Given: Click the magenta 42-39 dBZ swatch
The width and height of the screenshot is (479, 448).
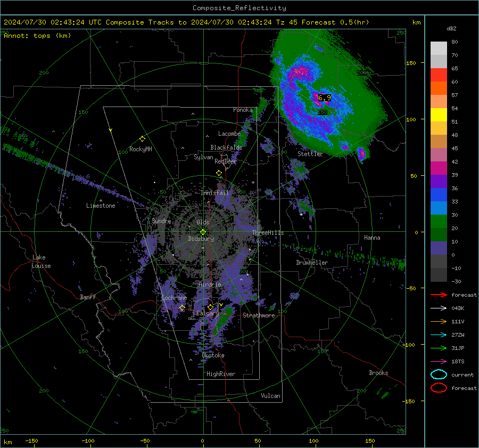Looking at the screenshot, I should 439,168.
